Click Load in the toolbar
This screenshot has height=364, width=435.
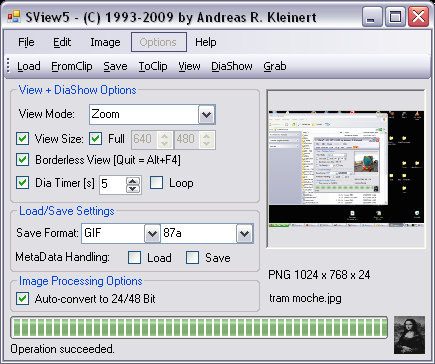coord(29,66)
